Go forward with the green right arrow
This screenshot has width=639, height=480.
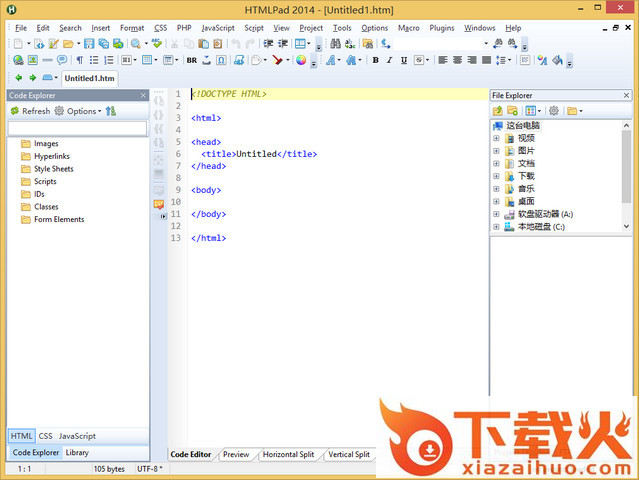coord(33,77)
